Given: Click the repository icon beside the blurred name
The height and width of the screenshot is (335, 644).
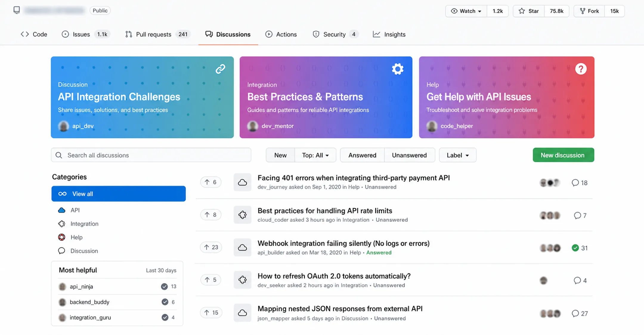Looking at the screenshot, I should (17, 10).
